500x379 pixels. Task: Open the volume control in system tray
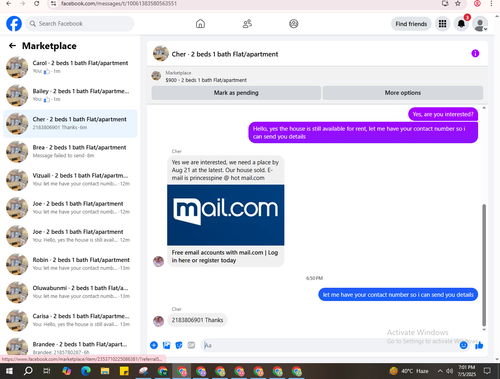tap(450, 371)
